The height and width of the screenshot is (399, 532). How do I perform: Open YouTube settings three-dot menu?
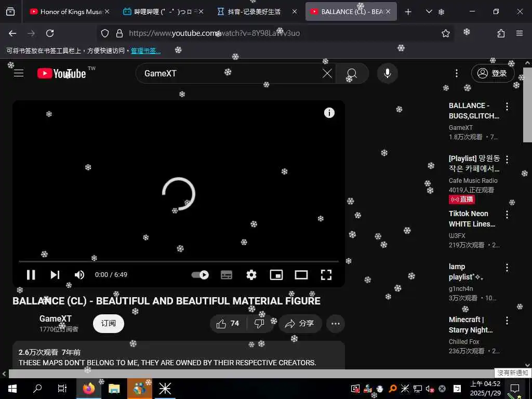pyautogui.click(x=456, y=73)
